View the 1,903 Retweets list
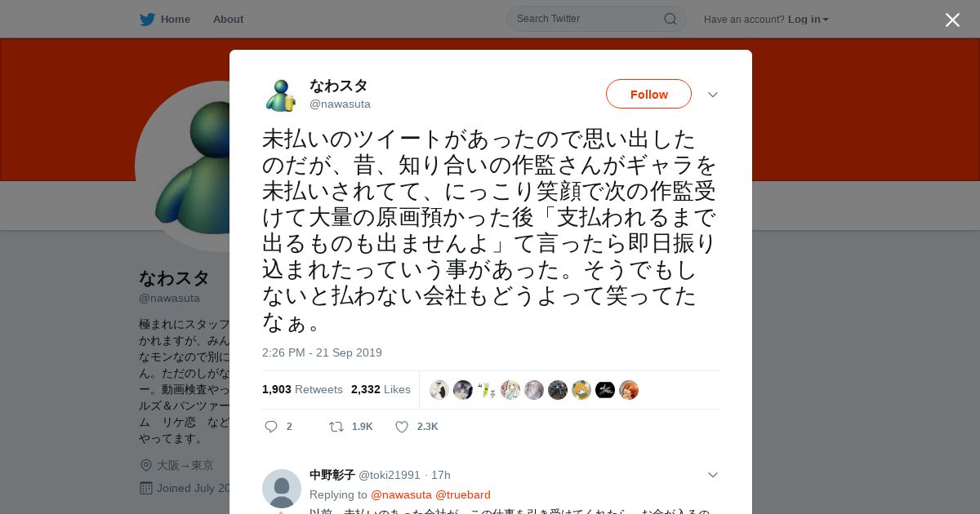980x514 pixels. [x=302, y=389]
